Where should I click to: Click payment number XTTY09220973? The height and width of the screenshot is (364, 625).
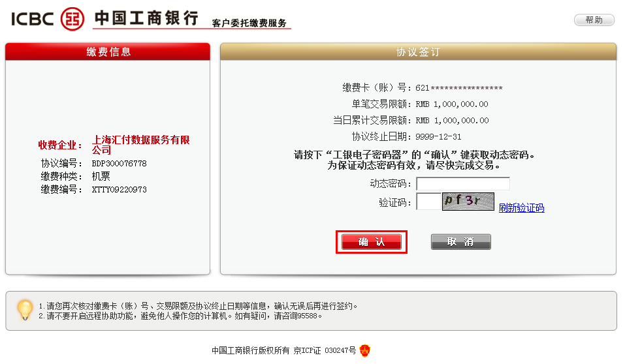tap(119, 190)
